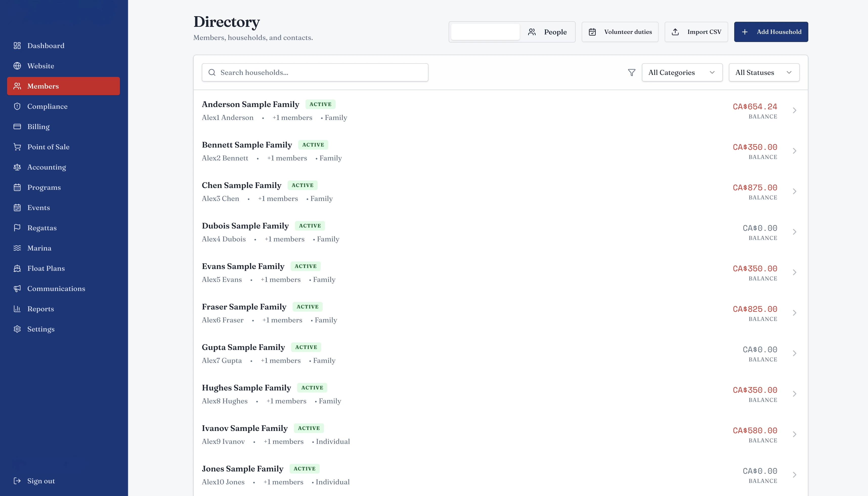Click the Import CSV button
The image size is (868, 496).
[696, 32]
